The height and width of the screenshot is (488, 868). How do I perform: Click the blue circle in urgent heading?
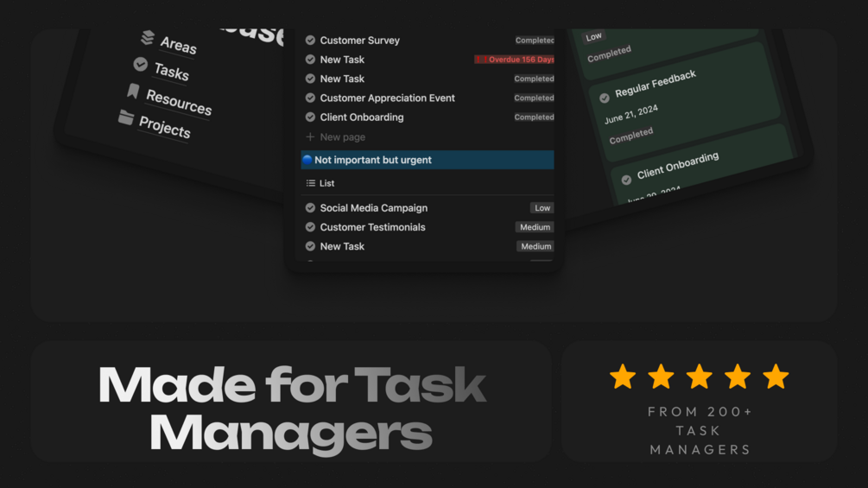(x=307, y=160)
